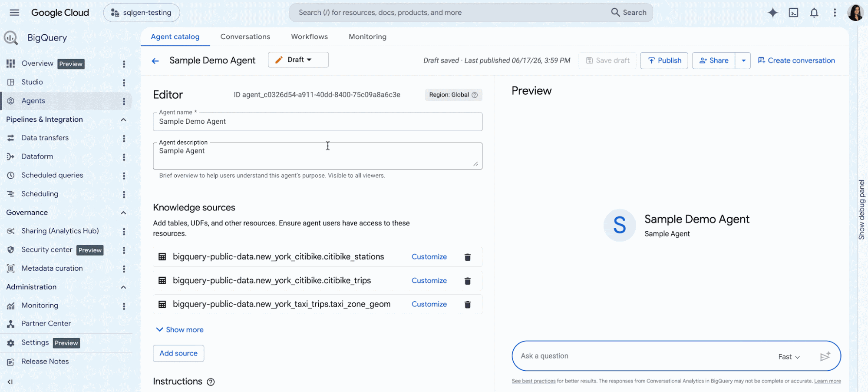Open more options for Scheduling

tap(124, 194)
